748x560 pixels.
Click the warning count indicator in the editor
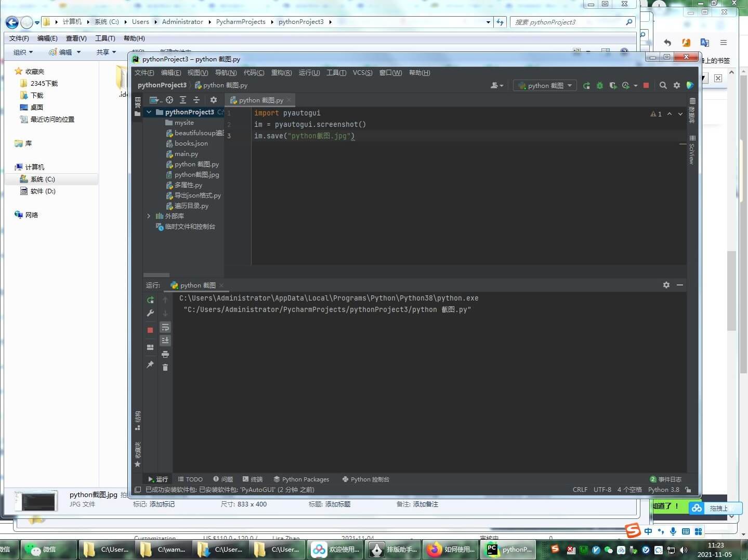coord(656,114)
